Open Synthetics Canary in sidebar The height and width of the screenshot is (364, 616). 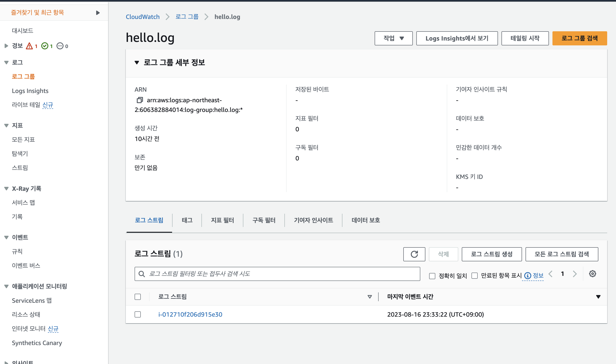pyautogui.click(x=37, y=343)
